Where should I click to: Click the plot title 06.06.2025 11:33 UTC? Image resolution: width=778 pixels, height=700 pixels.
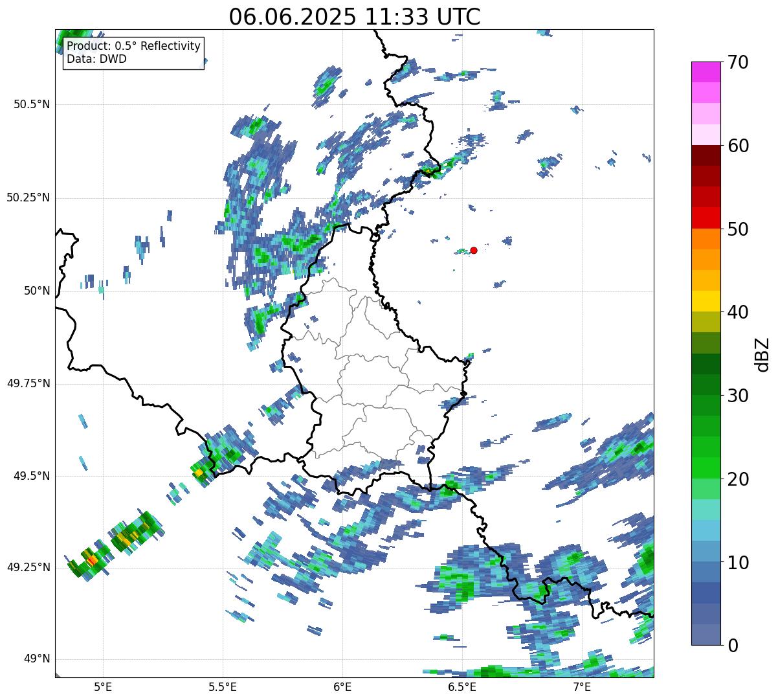click(355, 17)
